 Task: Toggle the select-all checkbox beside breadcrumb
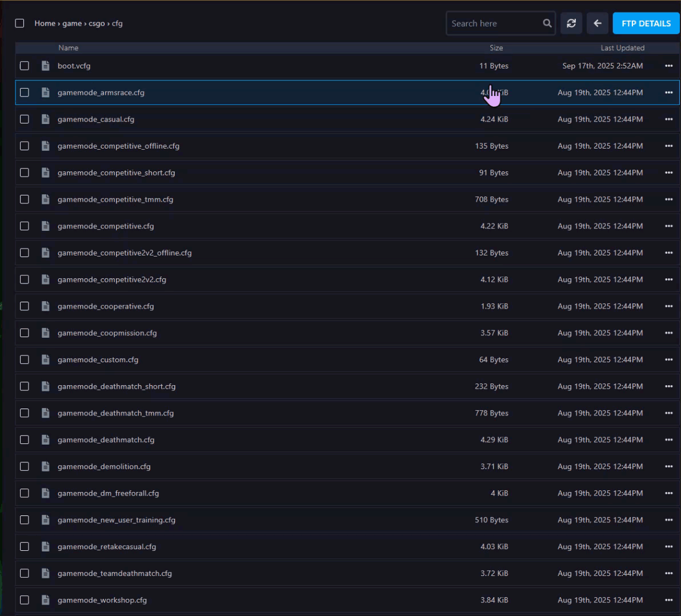19,23
